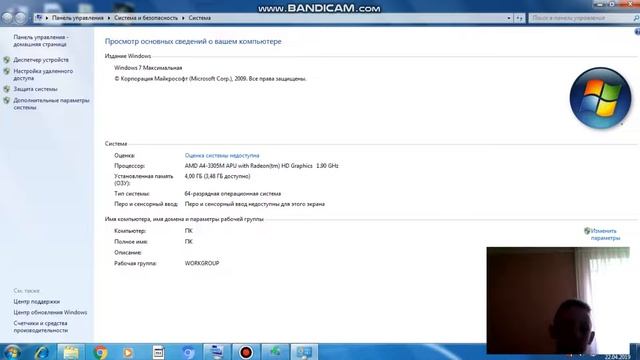The image size is (640, 360).
Task: Open Защита системы link
Action: tap(35, 89)
